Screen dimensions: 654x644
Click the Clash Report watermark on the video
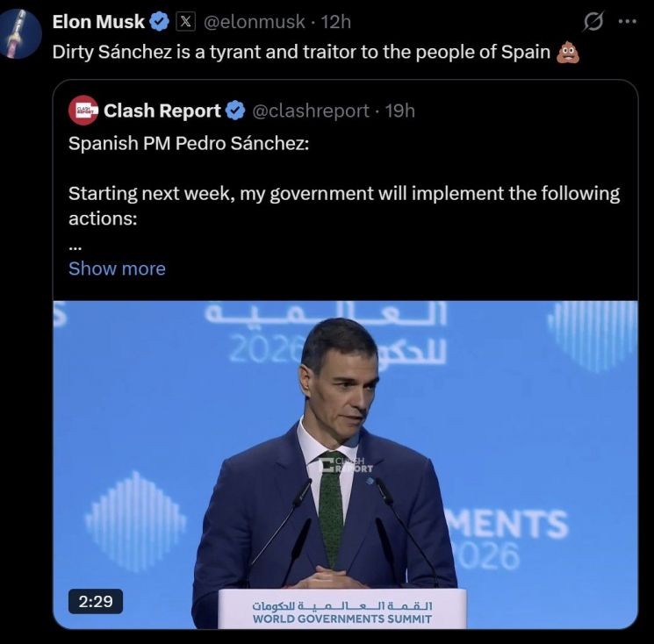[349, 464]
